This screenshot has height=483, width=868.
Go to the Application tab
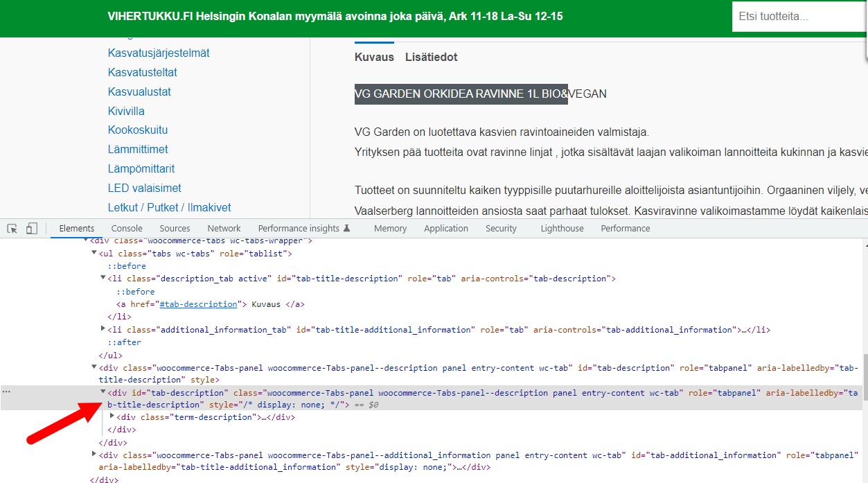pyautogui.click(x=446, y=229)
